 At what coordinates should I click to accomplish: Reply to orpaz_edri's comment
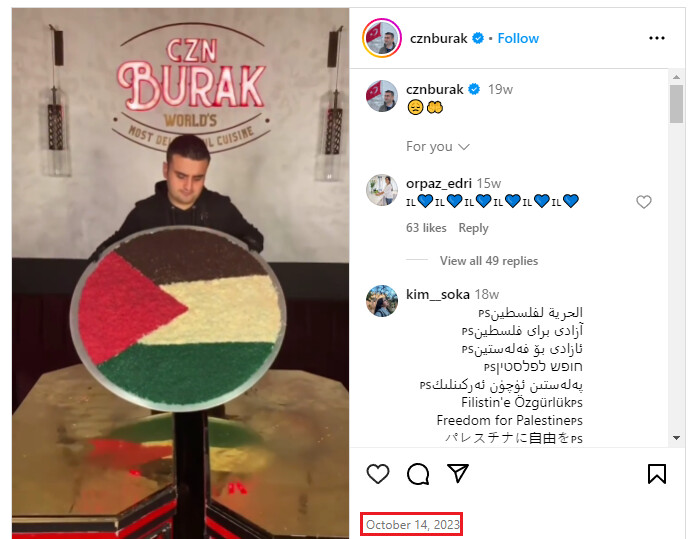tap(473, 228)
